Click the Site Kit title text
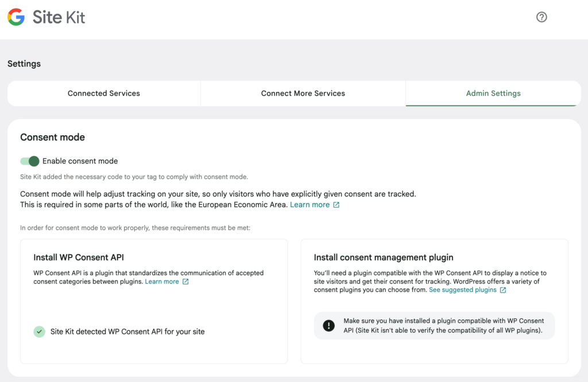Viewport: 588px width, 382px height. coord(59,18)
